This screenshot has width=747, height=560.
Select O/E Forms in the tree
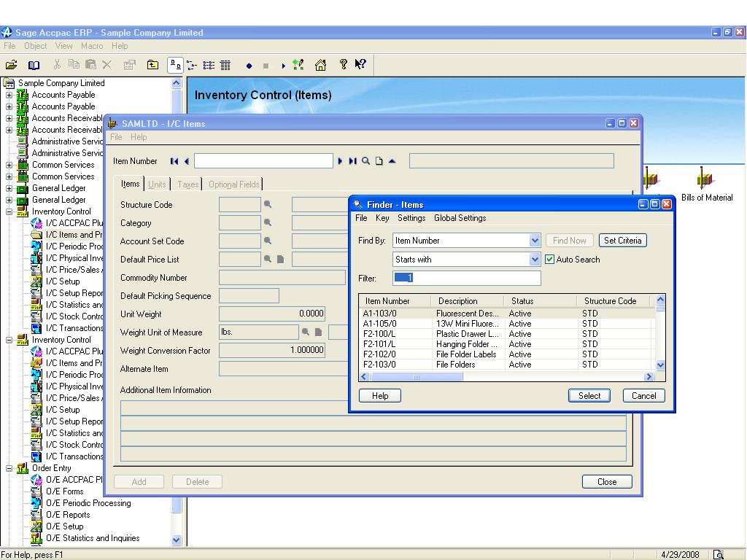64,491
